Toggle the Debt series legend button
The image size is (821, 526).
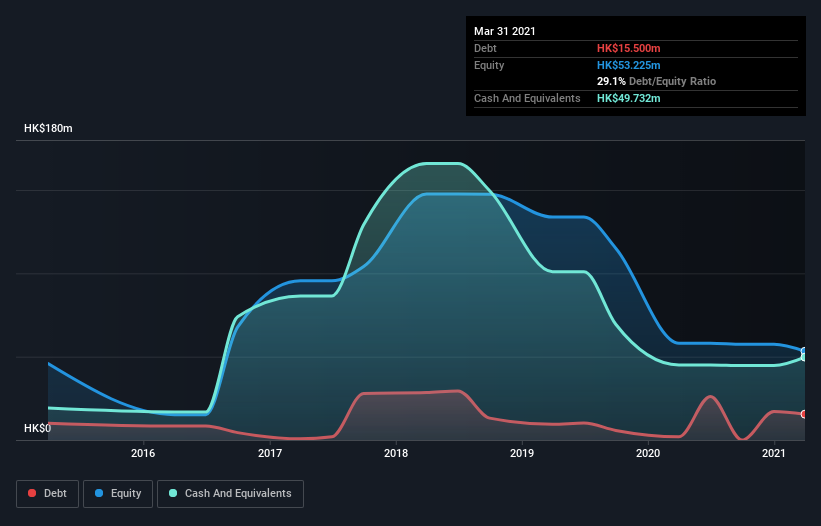[48, 494]
